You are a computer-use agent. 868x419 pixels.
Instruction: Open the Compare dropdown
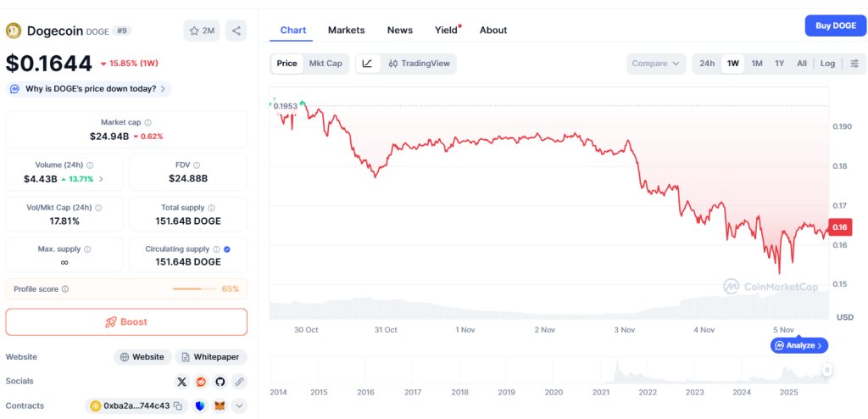point(656,64)
